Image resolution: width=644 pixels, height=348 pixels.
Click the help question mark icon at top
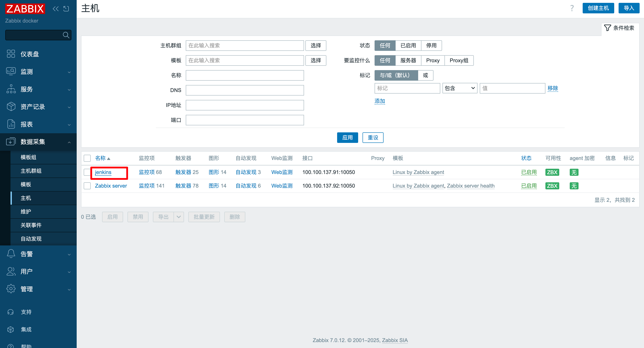pos(572,8)
